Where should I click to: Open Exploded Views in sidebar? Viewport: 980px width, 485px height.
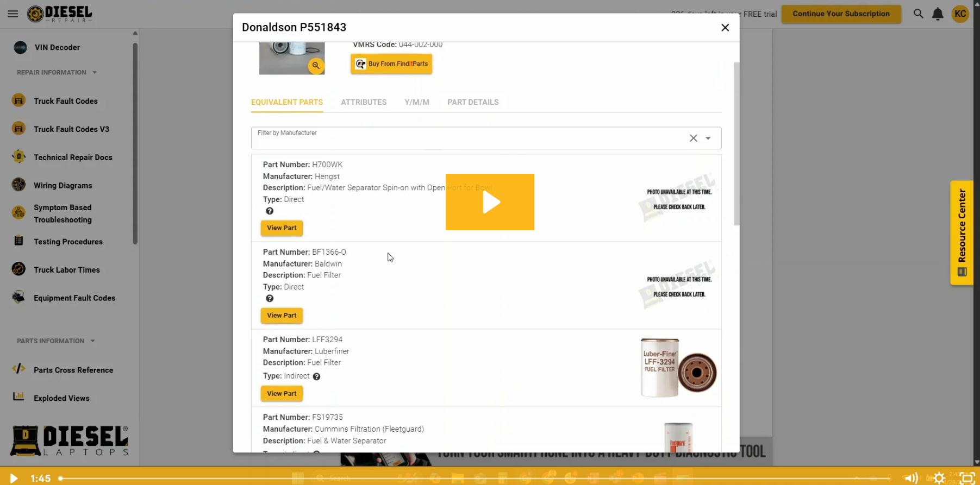[x=61, y=399]
